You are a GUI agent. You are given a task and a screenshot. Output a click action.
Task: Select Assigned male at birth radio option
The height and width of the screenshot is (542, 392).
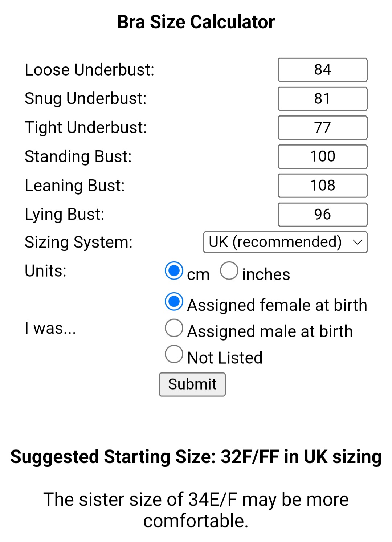pos(174,328)
